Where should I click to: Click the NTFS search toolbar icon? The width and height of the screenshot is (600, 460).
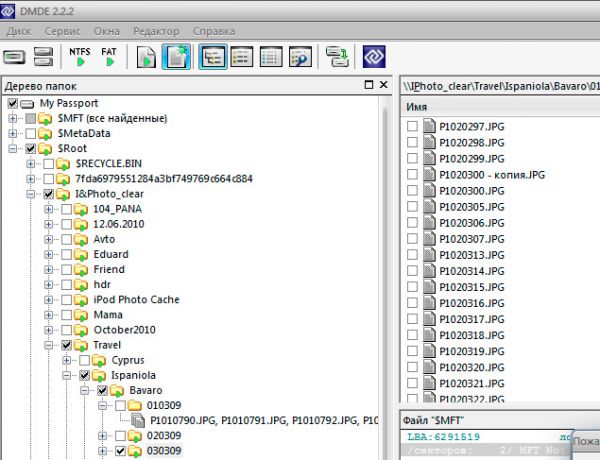(79, 57)
